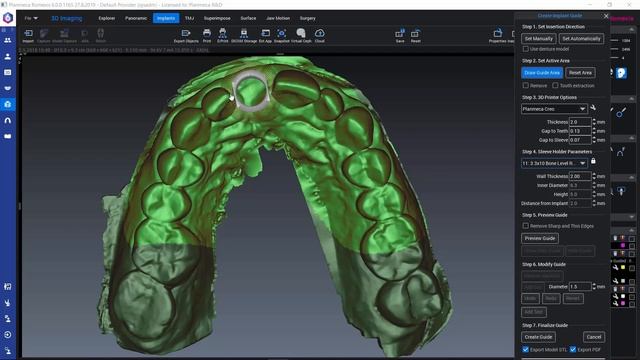Select the Implants tab
Screen dimensions: 640x360
tap(166, 18)
